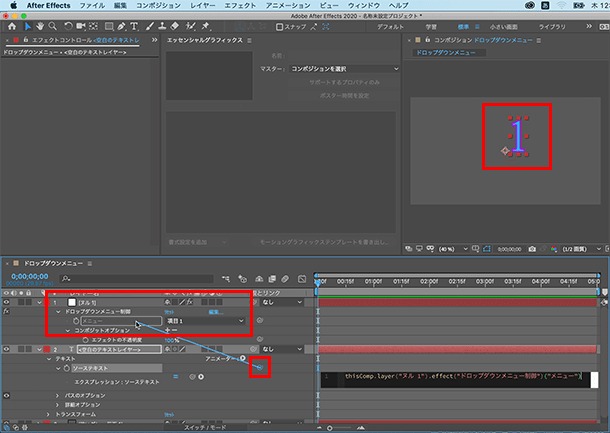Image resolution: width=610 pixels, height=433 pixels.
Task: Click property pick whip beside ソーステキスト
Action: (260, 367)
